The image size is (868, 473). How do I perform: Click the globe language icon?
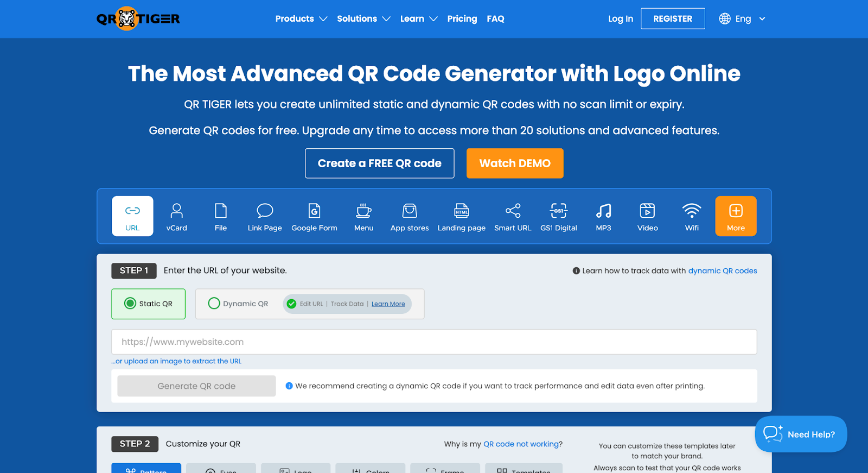tap(725, 18)
